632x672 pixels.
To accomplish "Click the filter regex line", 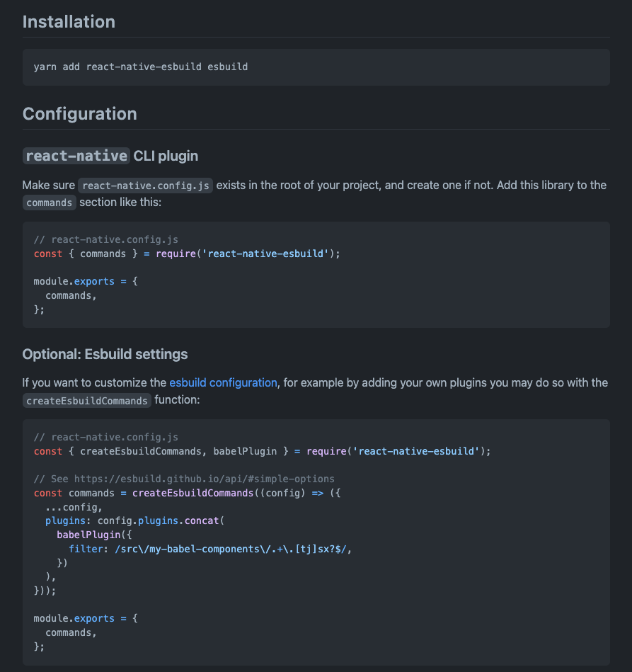I will pos(210,549).
